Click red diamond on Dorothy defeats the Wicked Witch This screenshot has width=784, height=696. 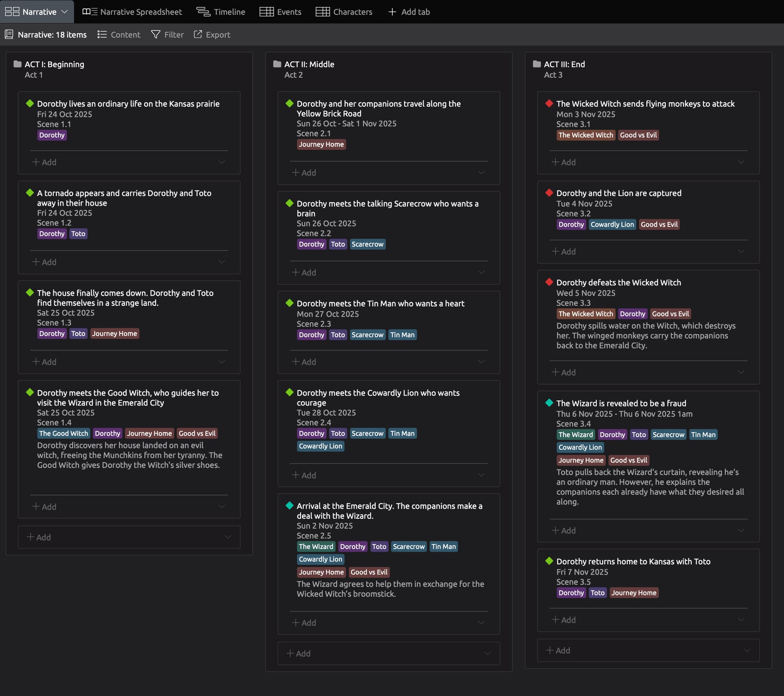tap(549, 282)
